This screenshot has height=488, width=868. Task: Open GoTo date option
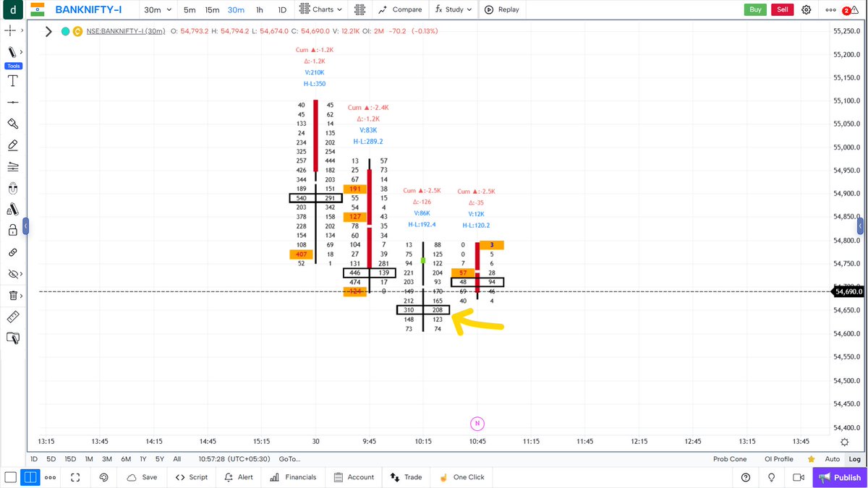point(289,459)
